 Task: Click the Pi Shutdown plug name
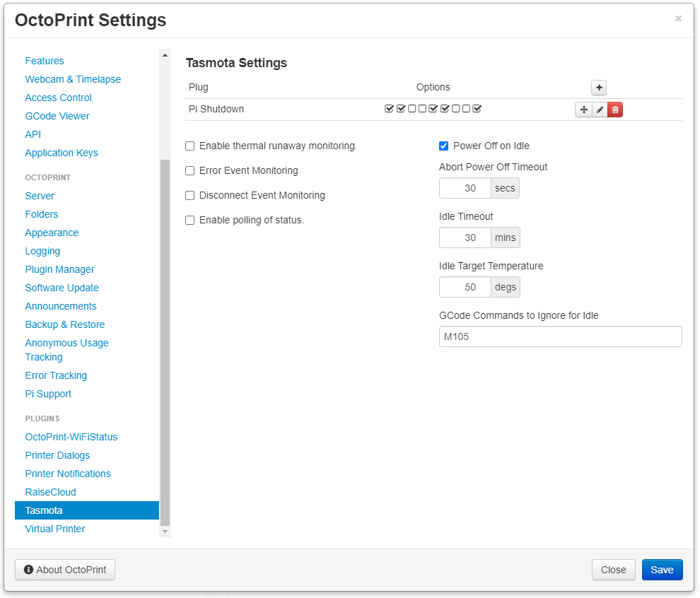point(216,110)
